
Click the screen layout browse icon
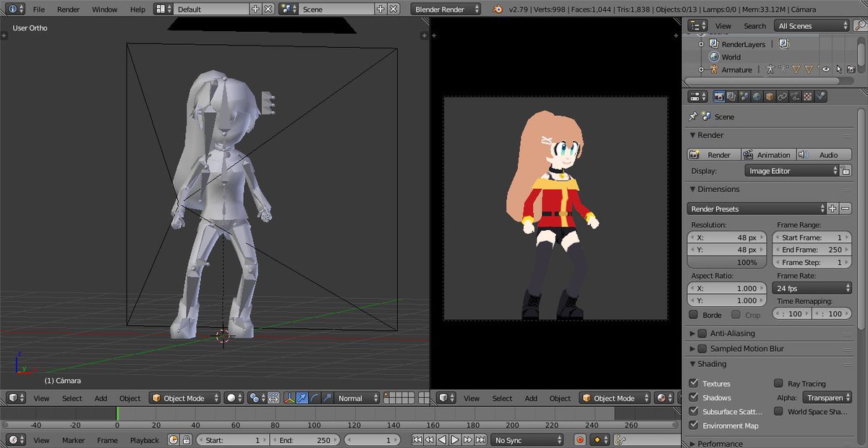tap(163, 9)
